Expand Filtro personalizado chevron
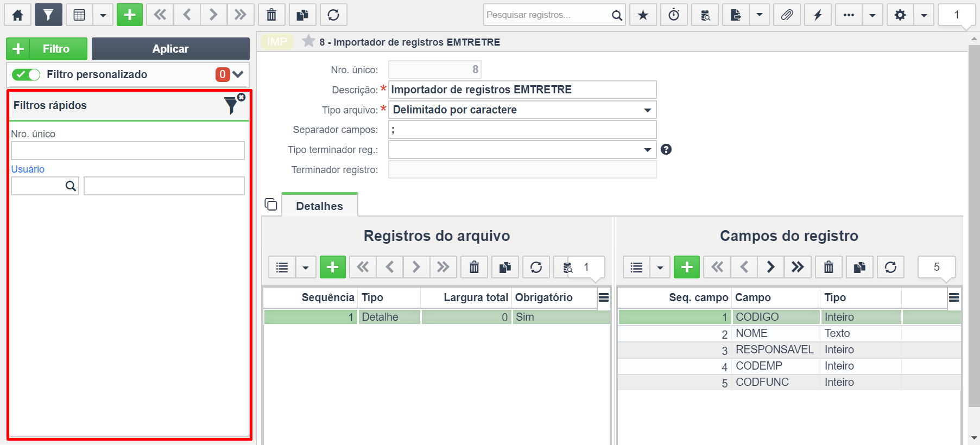Viewport: 980px width, 445px height. [x=238, y=74]
